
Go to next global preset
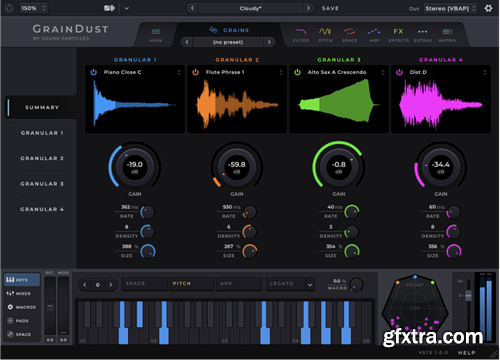(308, 8)
